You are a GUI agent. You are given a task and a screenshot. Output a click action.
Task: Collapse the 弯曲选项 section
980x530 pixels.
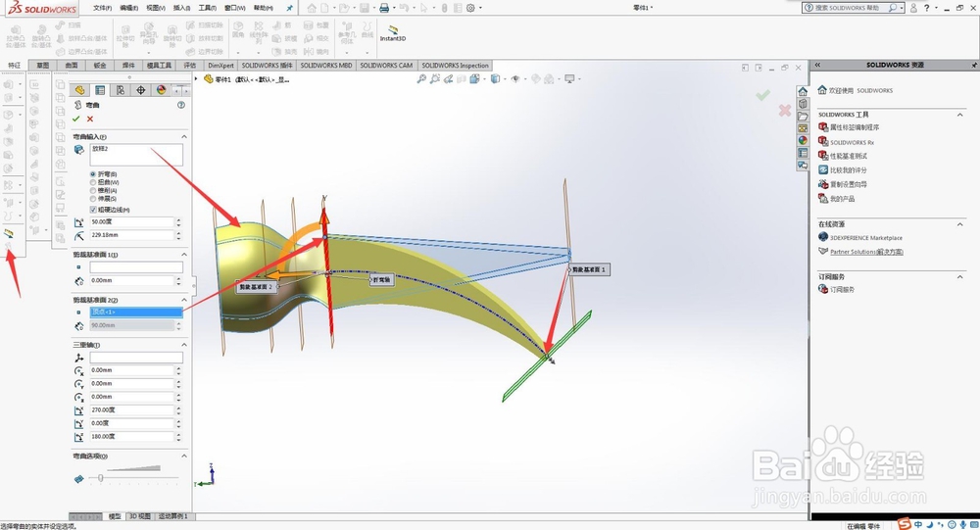[x=184, y=457]
